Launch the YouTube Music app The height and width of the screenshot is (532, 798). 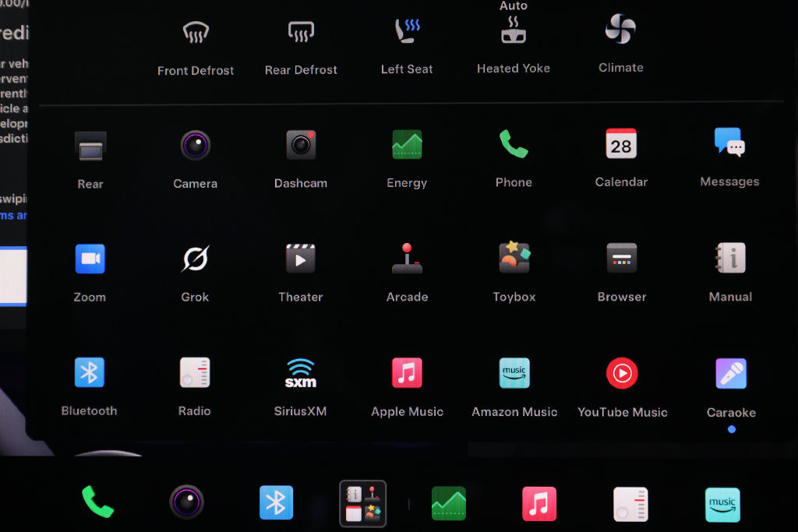click(x=622, y=373)
